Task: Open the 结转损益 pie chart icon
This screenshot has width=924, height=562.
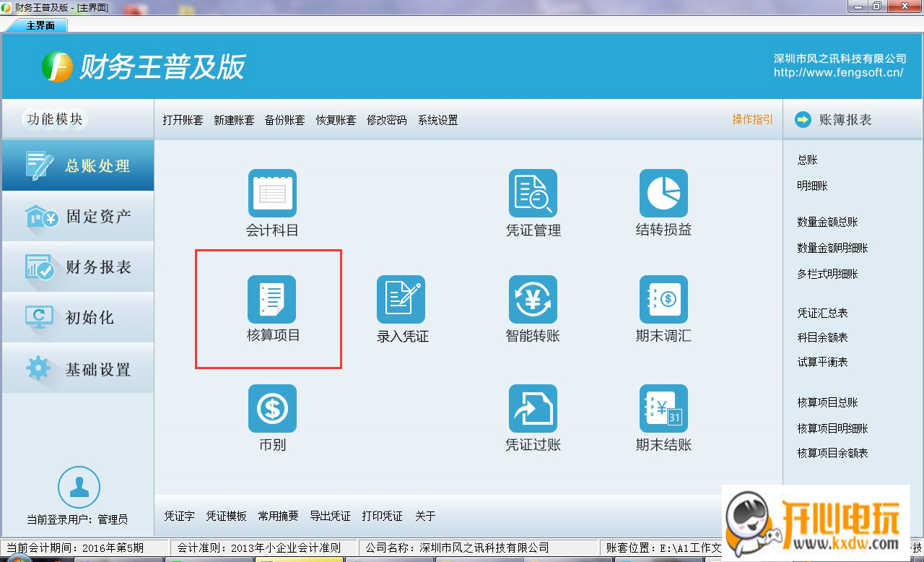Action: tap(663, 193)
